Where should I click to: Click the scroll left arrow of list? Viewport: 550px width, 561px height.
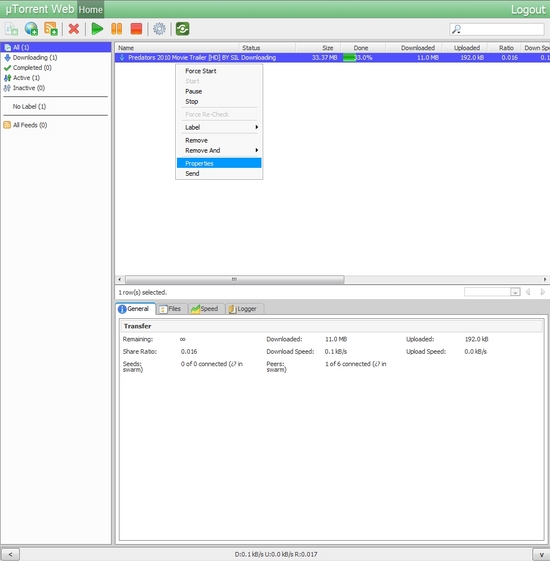coord(120,279)
